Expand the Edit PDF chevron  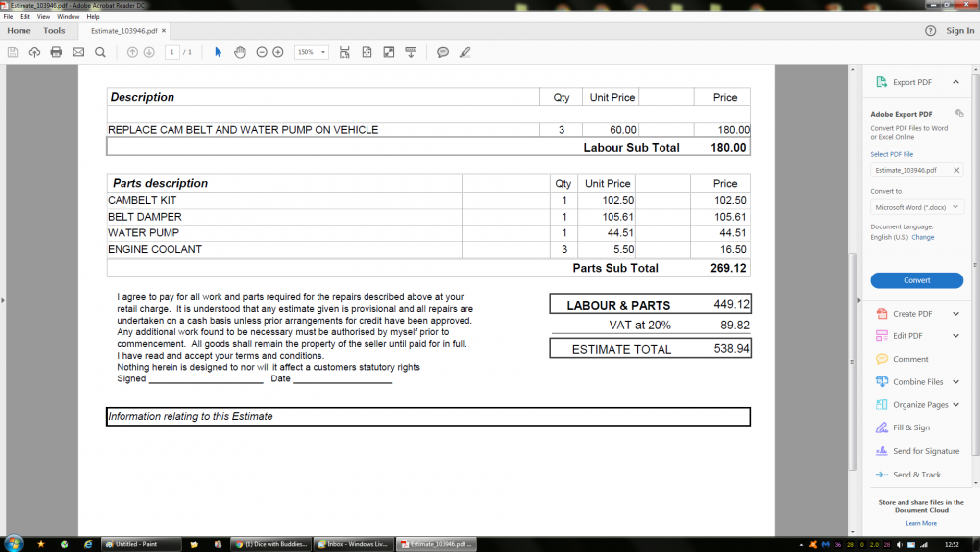point(955,336)
